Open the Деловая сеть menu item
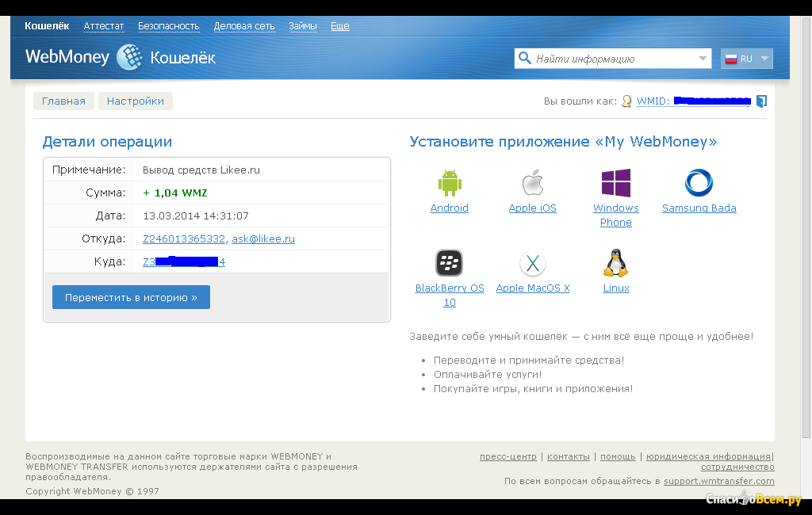 click(244, 26)
